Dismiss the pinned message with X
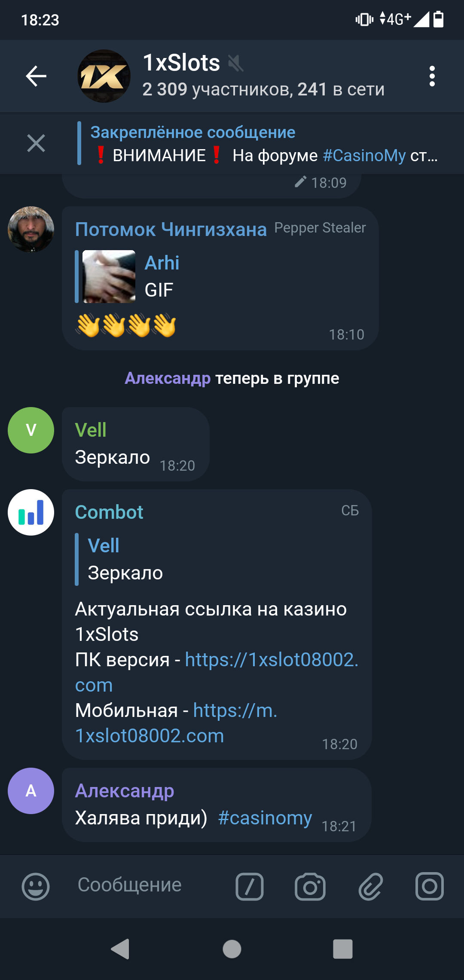 tap(36, 143)
